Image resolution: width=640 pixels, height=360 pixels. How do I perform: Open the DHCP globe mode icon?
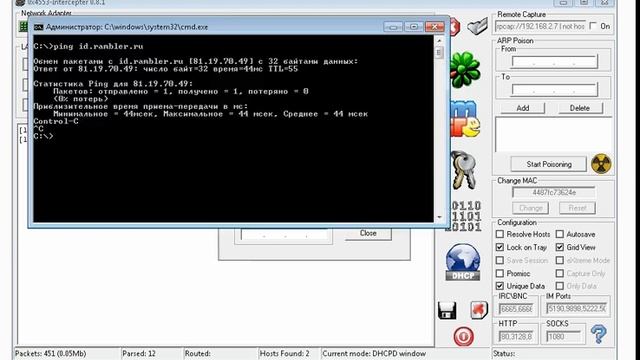[463, 262]
